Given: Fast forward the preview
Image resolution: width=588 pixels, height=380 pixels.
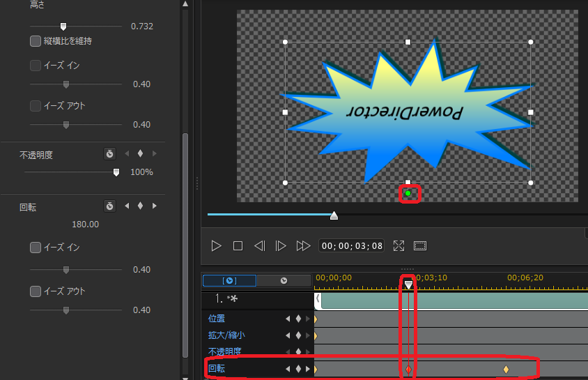Looking at the screenshot, I should click(303, 246).
